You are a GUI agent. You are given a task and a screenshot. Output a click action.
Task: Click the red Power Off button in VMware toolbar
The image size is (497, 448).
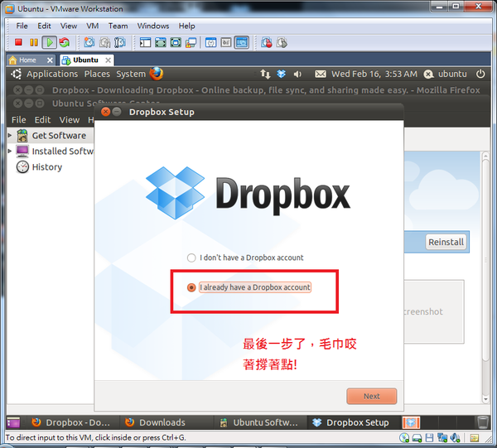18,42
